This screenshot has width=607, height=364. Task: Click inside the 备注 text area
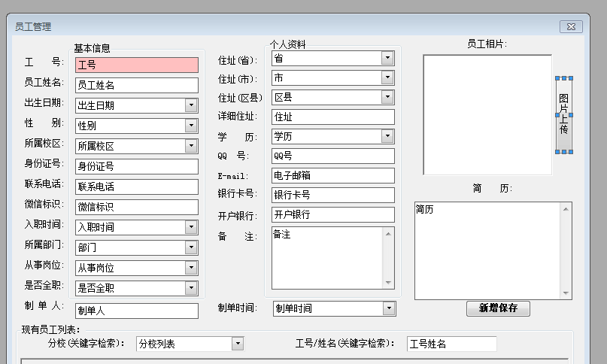point(327,258)
